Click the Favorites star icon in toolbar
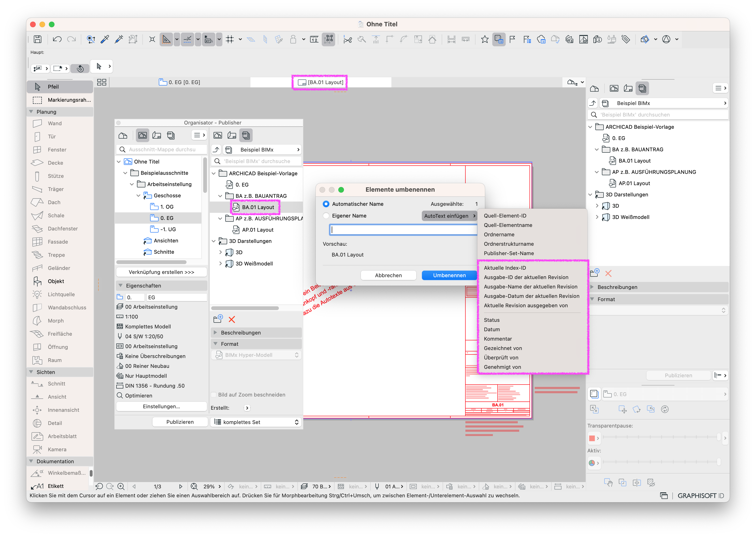This screenshot has width=756, height=537. click(484, 39)
